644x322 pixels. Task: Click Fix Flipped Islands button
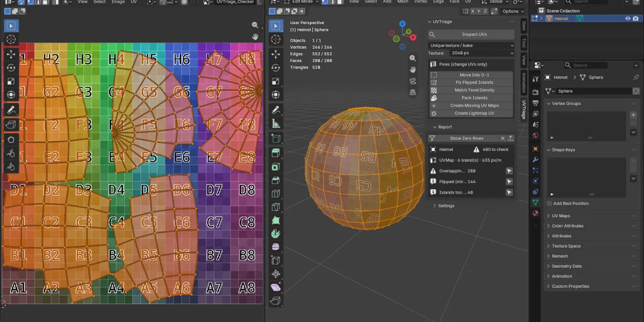point(471,83)
